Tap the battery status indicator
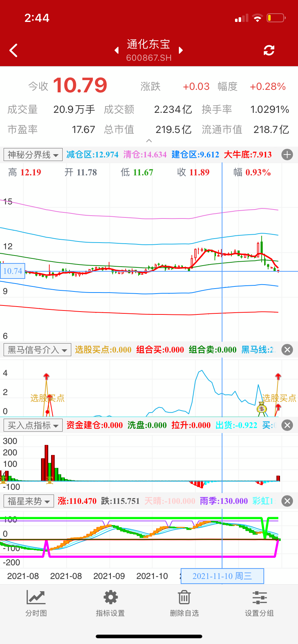 coord(276,18)
